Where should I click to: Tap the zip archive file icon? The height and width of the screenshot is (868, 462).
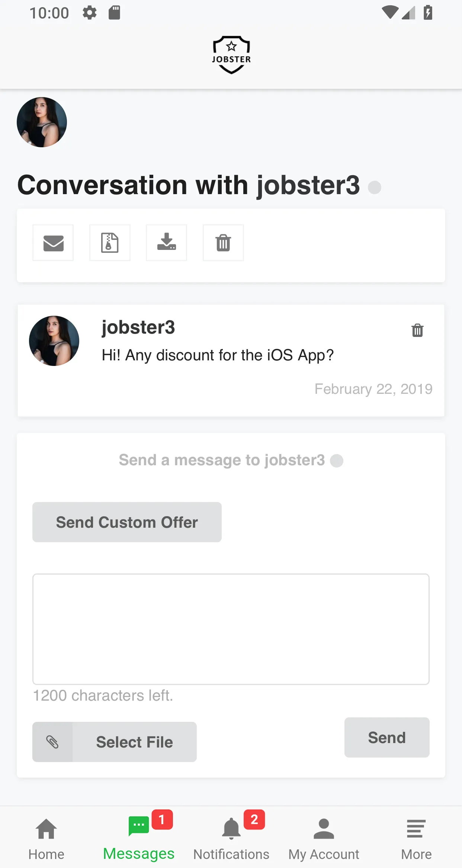(x=110, y=243)
